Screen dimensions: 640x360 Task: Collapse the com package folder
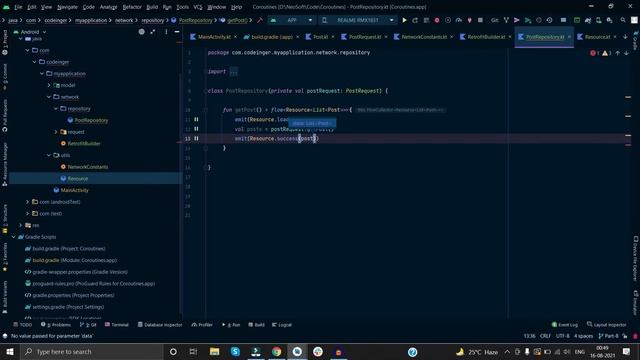coord(28,50)
